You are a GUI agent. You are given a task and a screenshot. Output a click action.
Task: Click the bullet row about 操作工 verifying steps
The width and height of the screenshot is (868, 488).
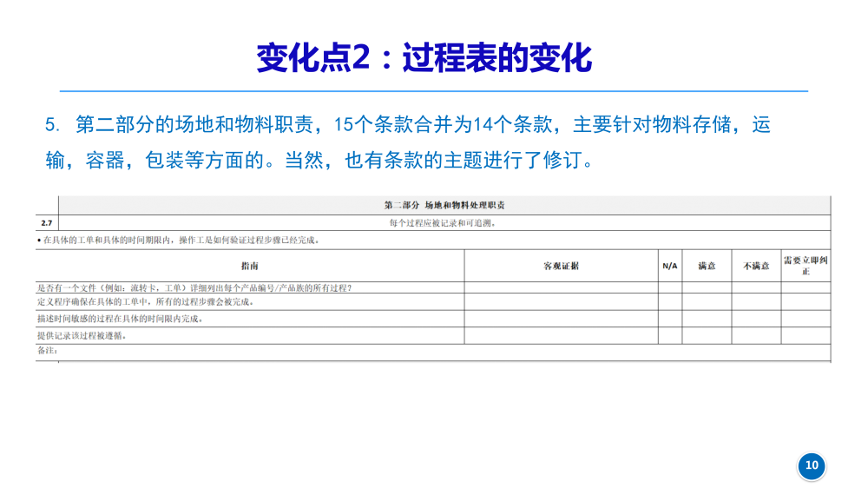pyautogui.click(x=179, y=241)
